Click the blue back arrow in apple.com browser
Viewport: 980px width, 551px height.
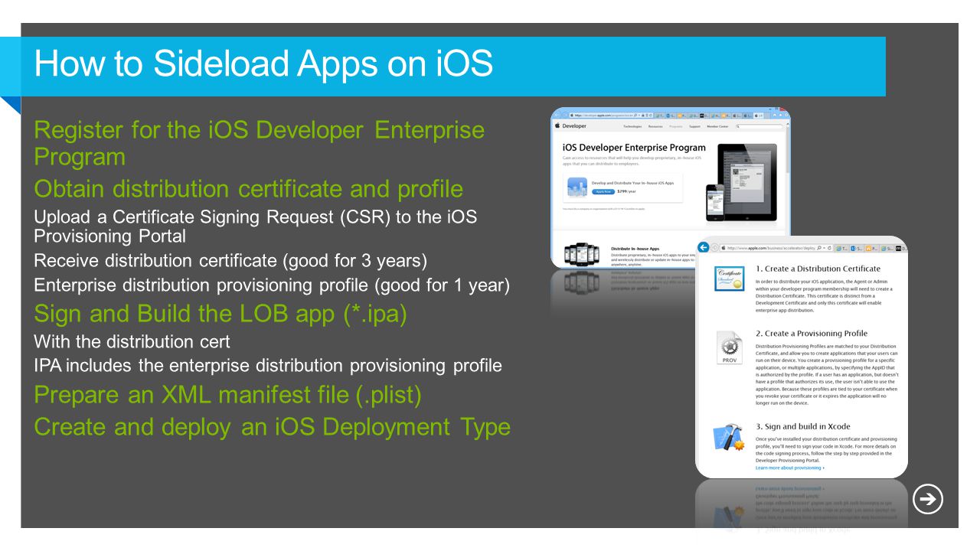tap(703, 247)
